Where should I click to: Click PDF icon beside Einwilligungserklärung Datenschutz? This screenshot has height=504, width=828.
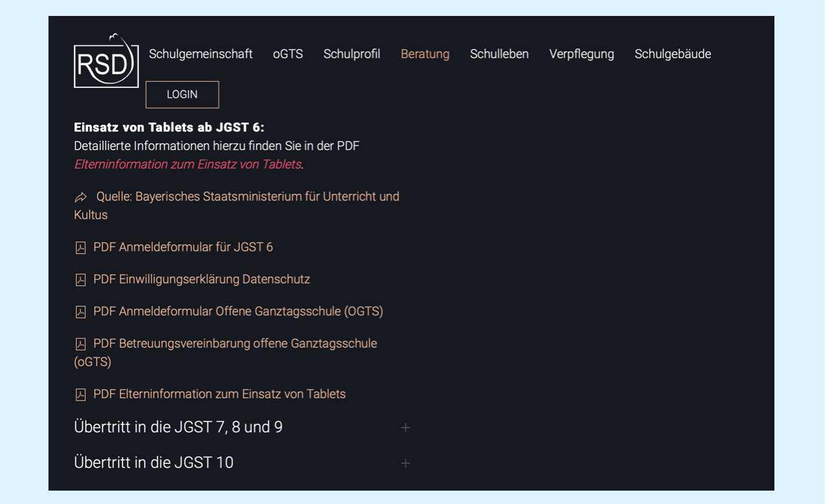click(x=80, y=279)
